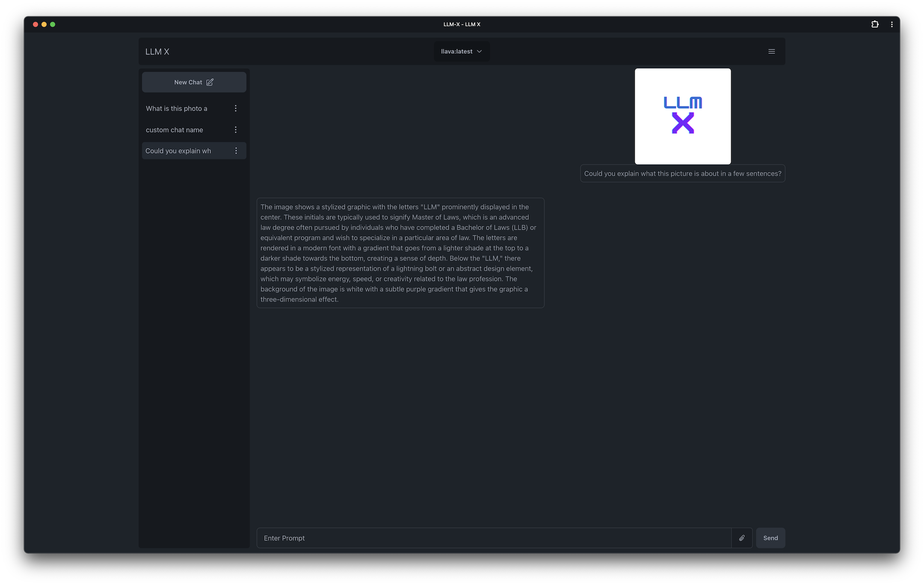Viewport: 924px width, 585px height.
Task: Click the user message about the picture
Action: click(x=682, y=174)
